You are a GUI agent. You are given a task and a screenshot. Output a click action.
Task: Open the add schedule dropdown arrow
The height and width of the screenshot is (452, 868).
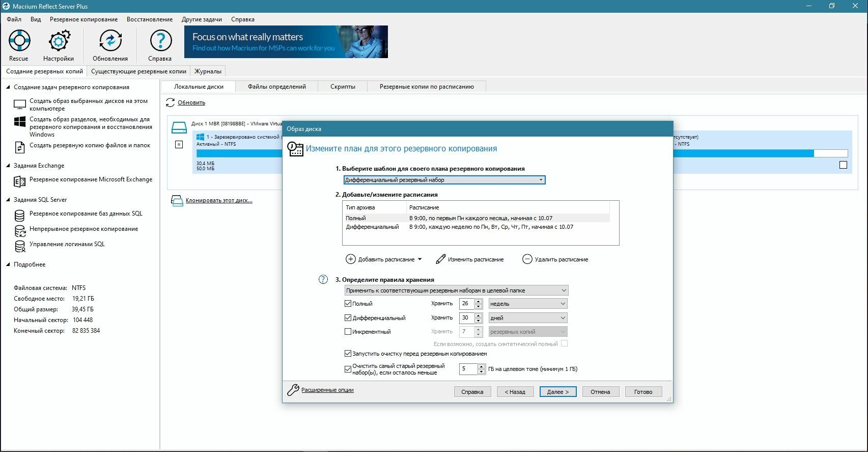click(x=419, y=259)
